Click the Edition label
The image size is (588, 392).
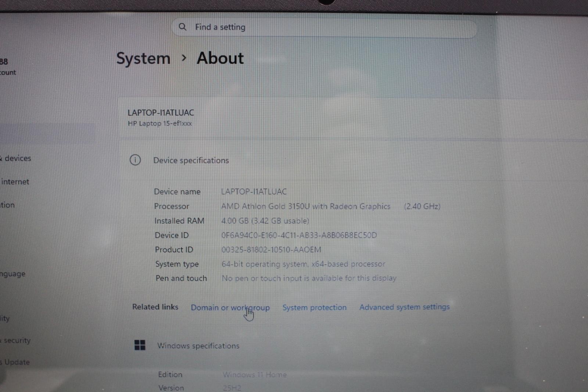tap(170, 374)
